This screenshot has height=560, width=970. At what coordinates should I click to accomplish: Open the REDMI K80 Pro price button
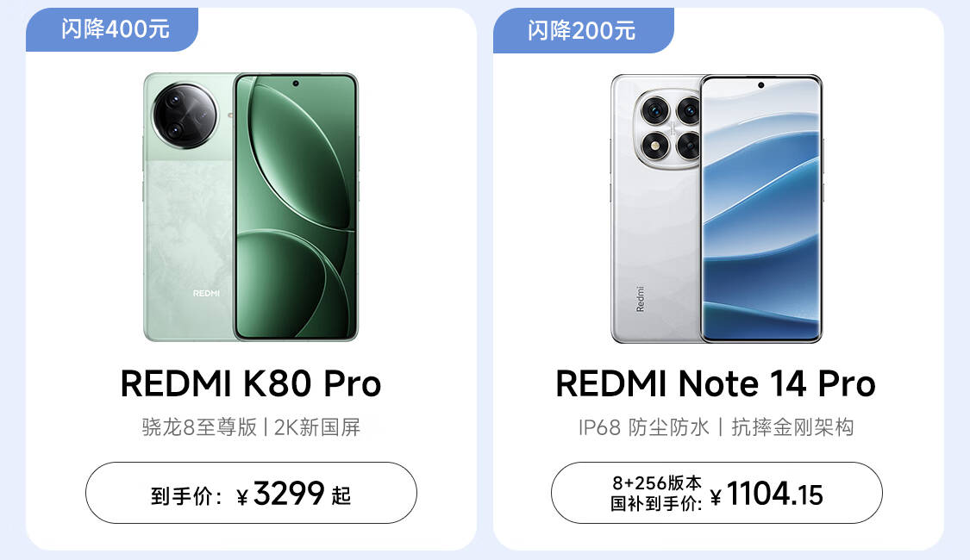coord(251,493)
